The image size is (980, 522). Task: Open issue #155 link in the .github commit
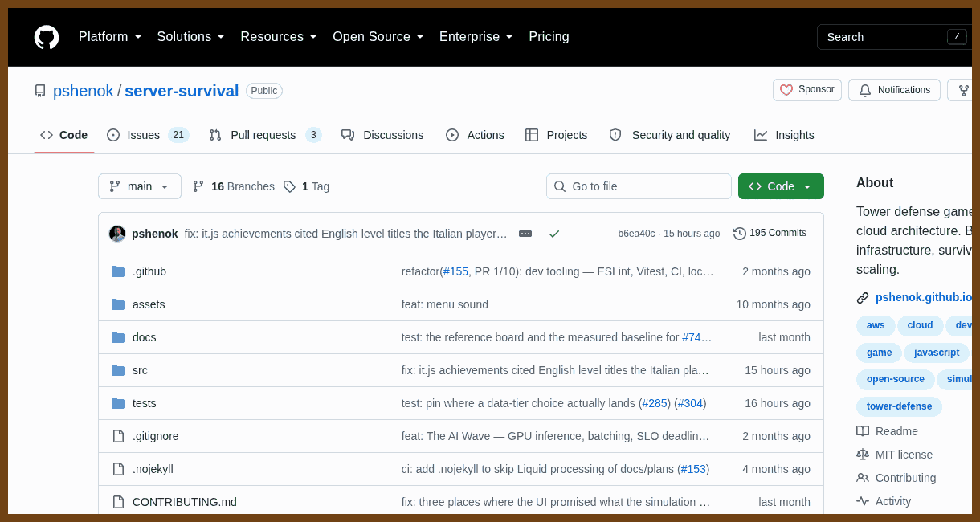coord(455,271)
